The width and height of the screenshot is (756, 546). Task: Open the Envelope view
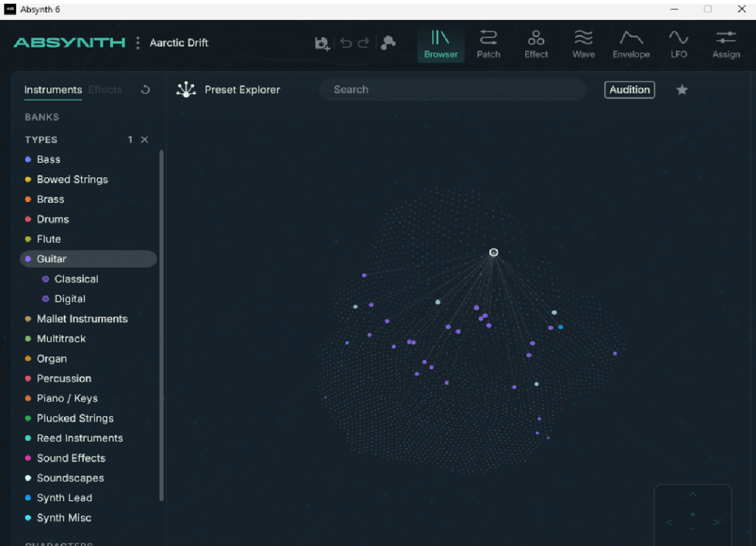(x=630, y=44)
